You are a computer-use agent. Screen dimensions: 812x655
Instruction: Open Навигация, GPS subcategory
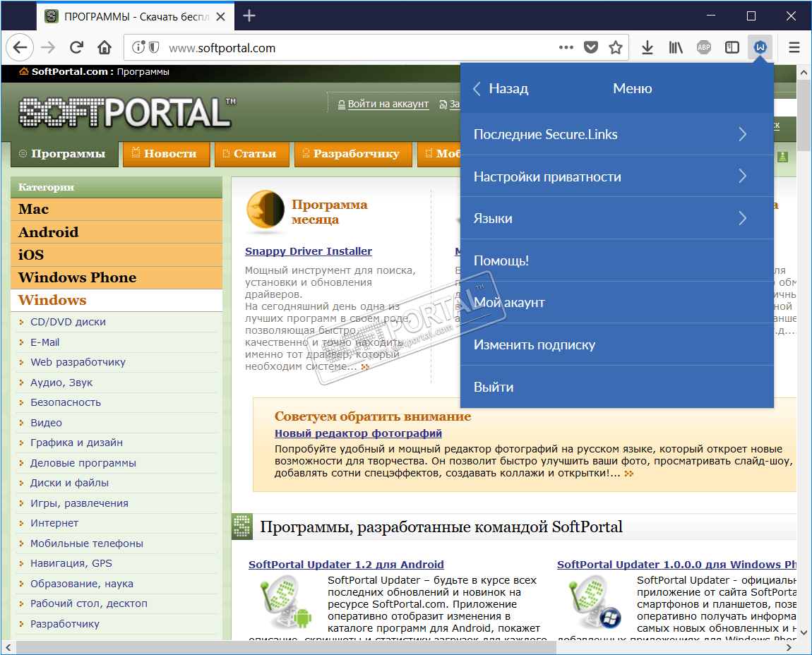71,563
